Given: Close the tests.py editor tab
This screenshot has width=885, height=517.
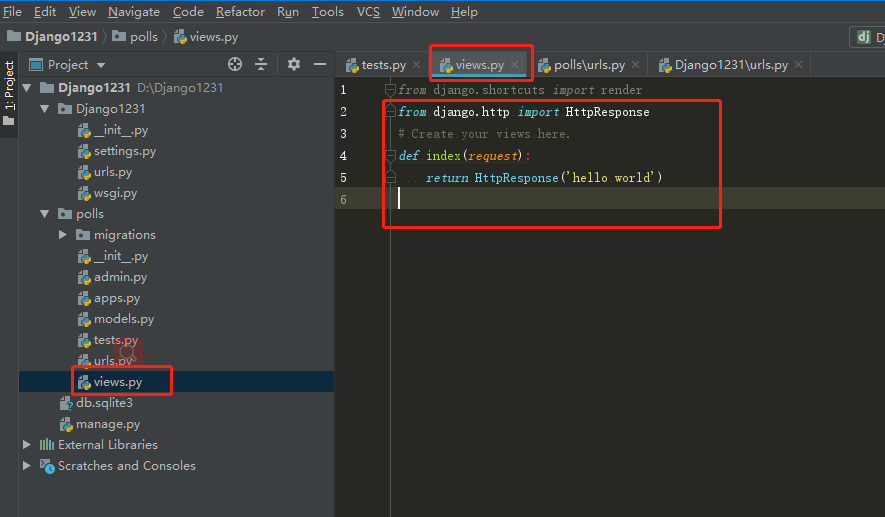Looking at the screenshot, I should 417,65.
